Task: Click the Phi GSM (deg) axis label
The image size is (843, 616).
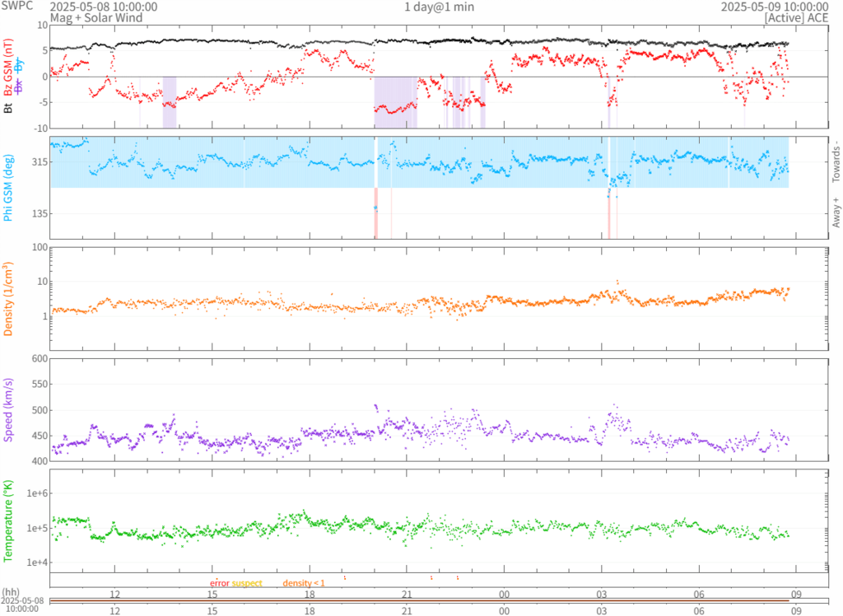Action: pos(8,187)
